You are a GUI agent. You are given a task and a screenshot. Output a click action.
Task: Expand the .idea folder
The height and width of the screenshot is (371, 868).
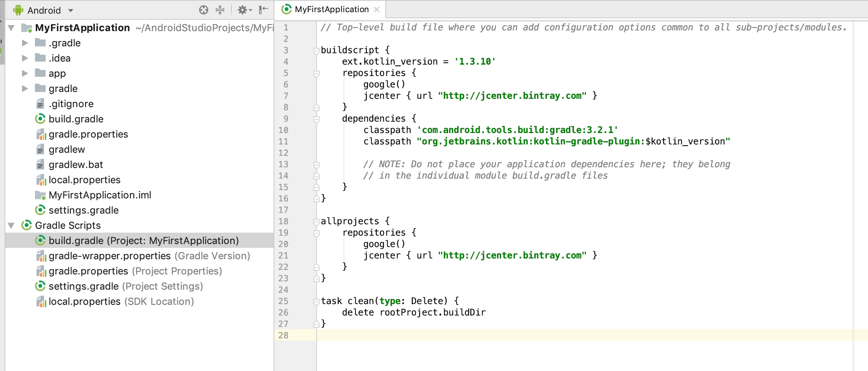pyautogui.click(x=25, y=58)
